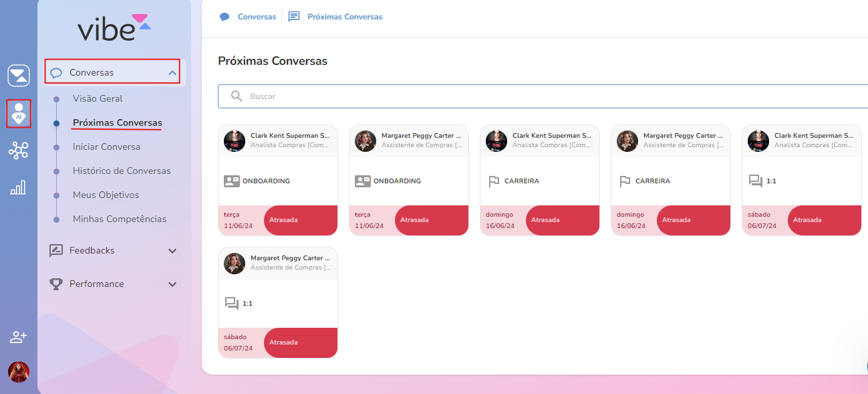
Task: Click Margaret's avatar on the CARREIRA card
Action: click(x=627, y=141)
